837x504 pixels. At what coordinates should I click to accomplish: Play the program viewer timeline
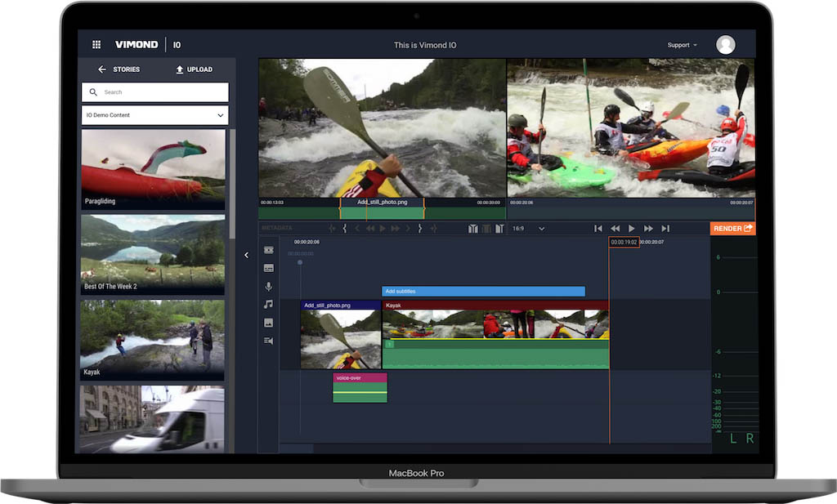[x=632, y=228]
